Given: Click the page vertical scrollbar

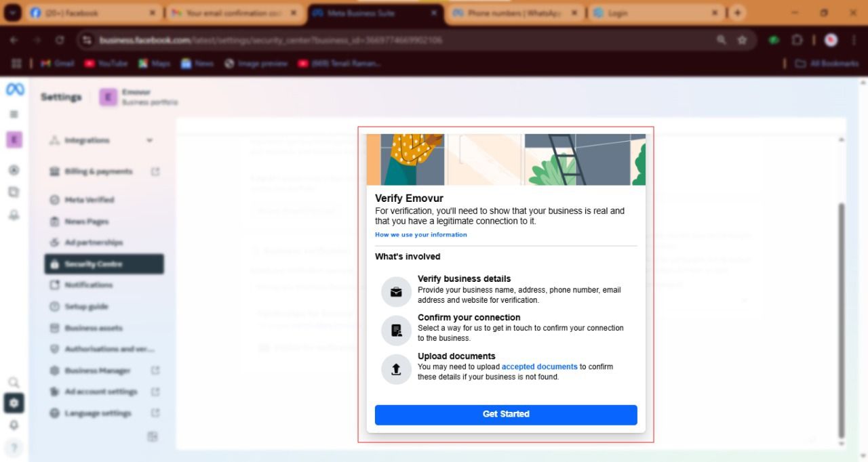Looking at the screenshot, I should 842,320.
